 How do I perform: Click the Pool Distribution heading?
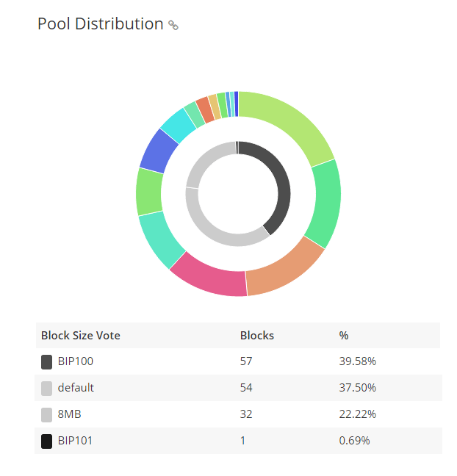click(100, 24)
